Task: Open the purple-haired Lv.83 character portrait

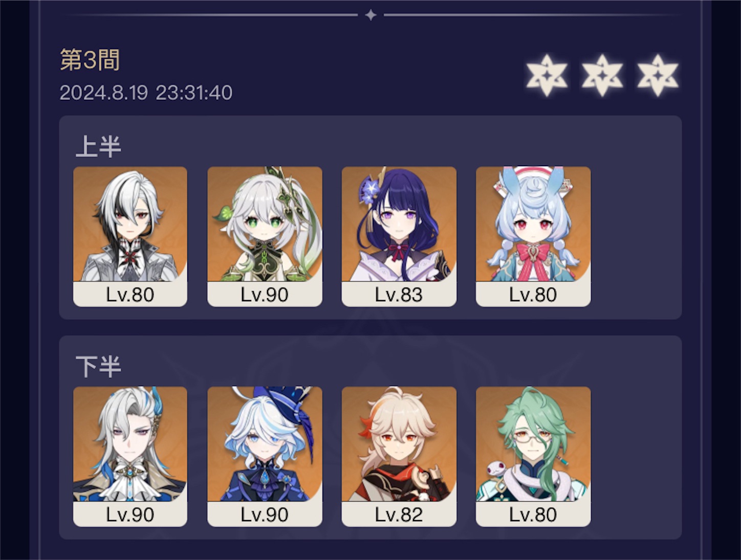Action: [399, 236]
